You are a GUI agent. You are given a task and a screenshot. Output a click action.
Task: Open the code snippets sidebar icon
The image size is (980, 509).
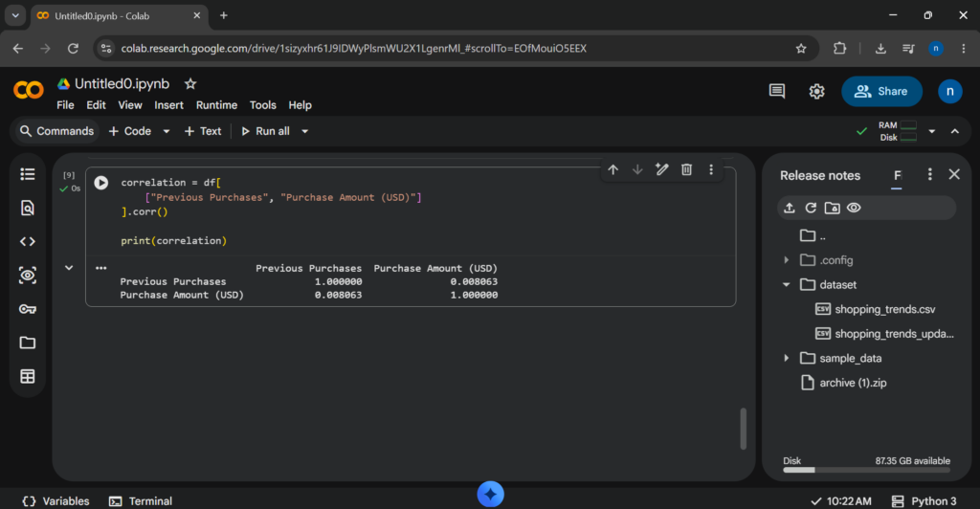click(28, 242)
